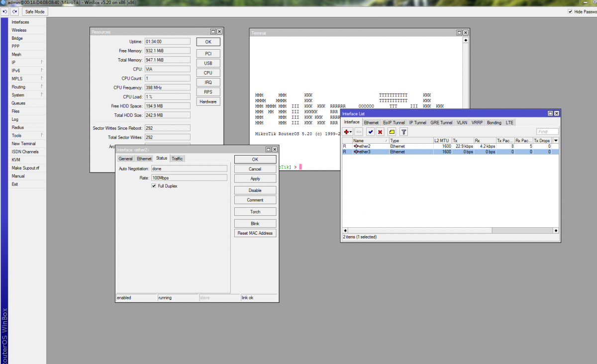Click the Torch button in the interface dialog
The height and width of the screenshot is (364, 597).
255,212
